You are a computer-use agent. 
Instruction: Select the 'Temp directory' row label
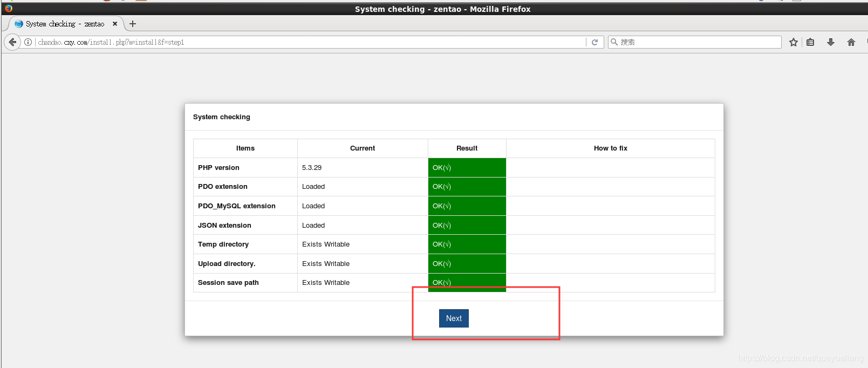point(223,244)
